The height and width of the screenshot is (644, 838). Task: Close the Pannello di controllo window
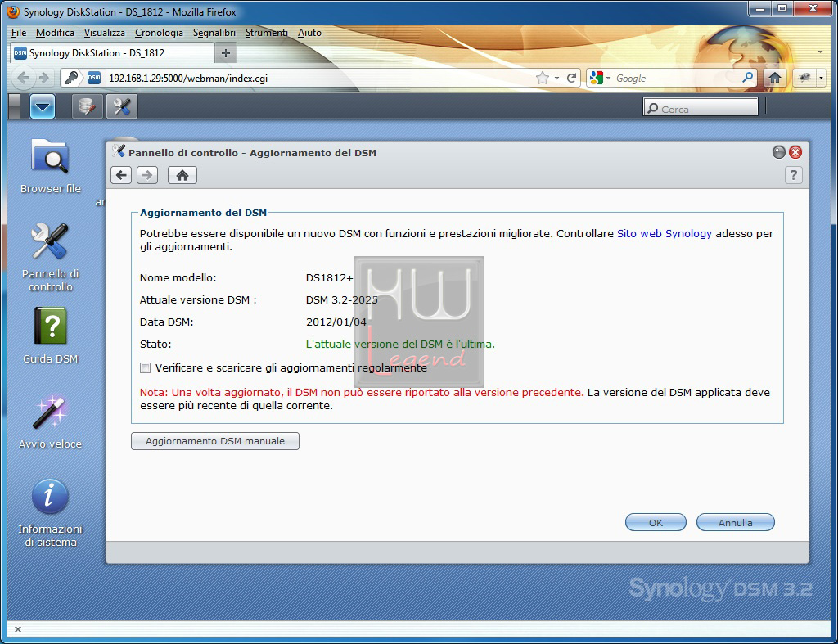pos(795,152)
